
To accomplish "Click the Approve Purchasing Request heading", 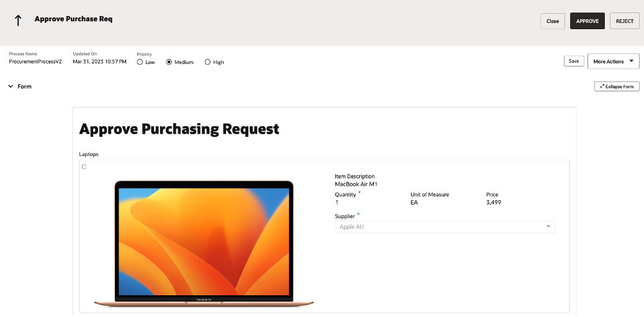I will (179, 129).
